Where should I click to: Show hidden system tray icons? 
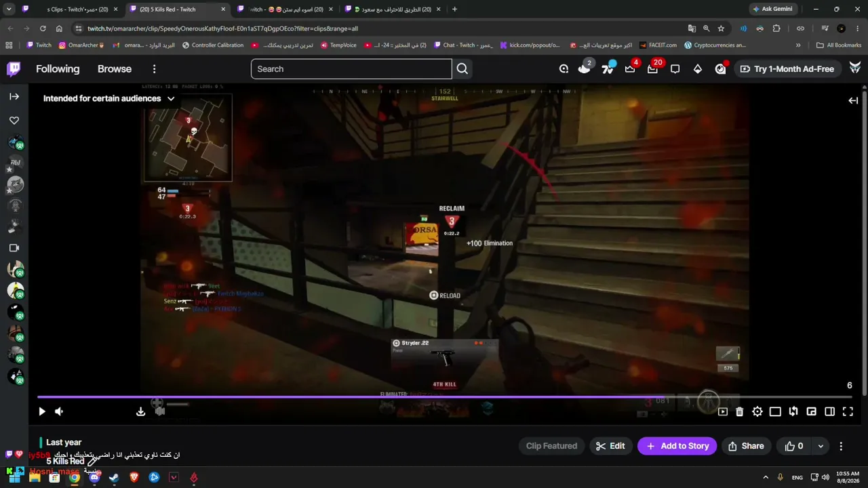[x=766, y=477]
